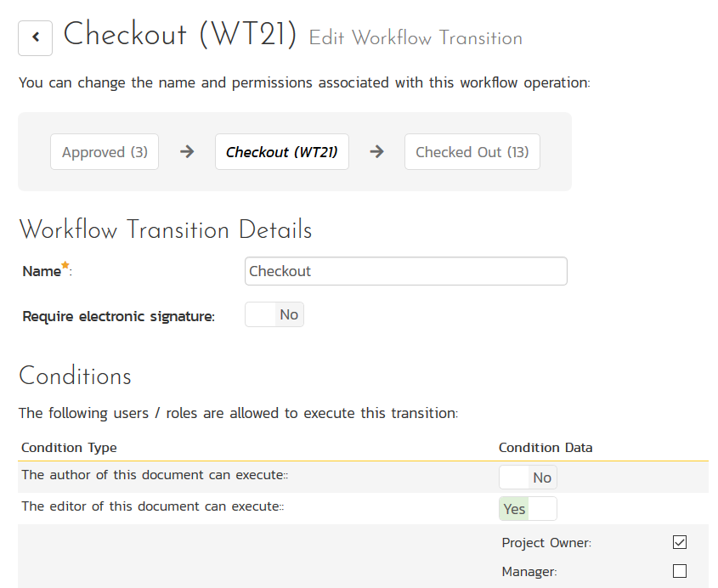
Task: Click the Manager label text
Action: click(529, 573)
